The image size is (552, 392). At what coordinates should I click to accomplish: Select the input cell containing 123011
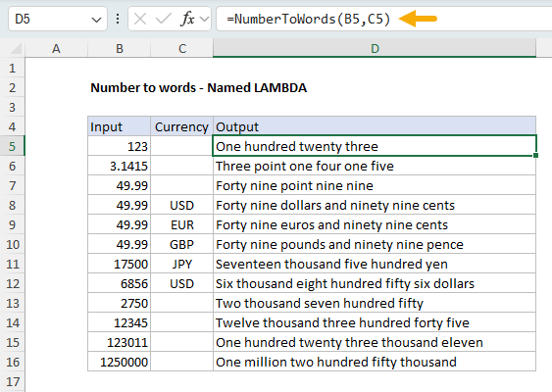120,342
